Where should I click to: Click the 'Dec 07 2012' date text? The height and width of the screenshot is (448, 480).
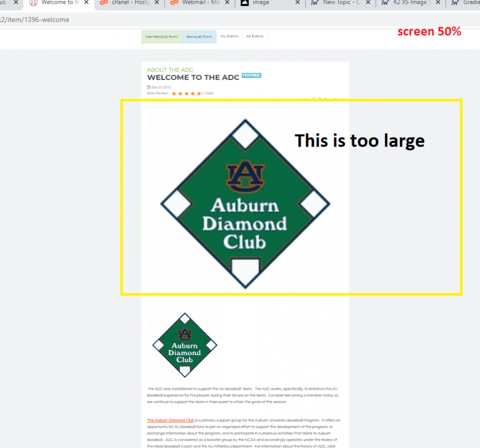161,87
